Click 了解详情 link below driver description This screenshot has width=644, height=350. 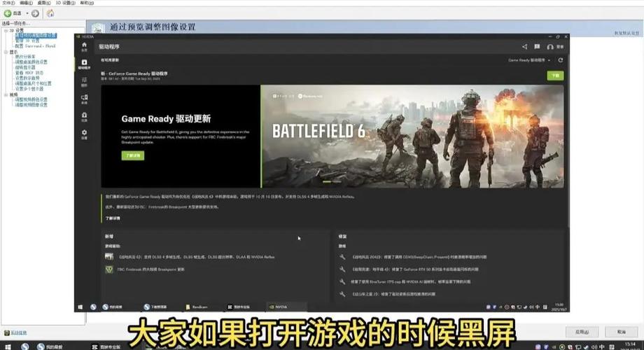pos(113,218)
